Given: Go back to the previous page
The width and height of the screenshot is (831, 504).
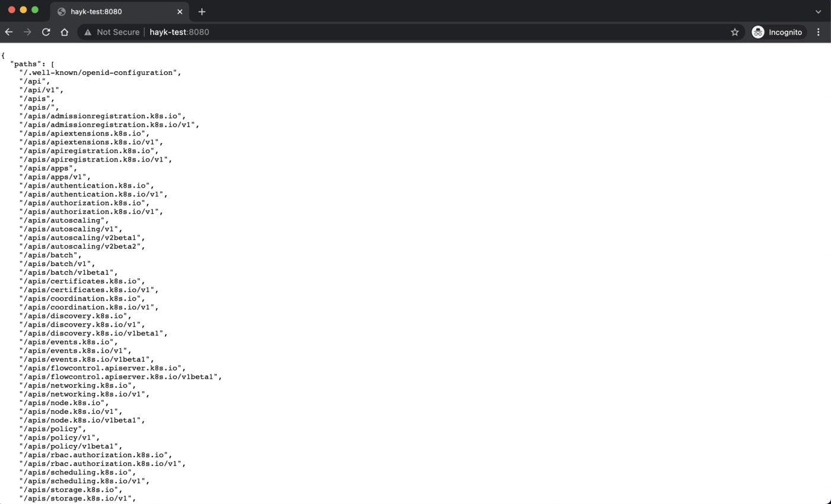Looking at the screenshot, I should 9,32.
